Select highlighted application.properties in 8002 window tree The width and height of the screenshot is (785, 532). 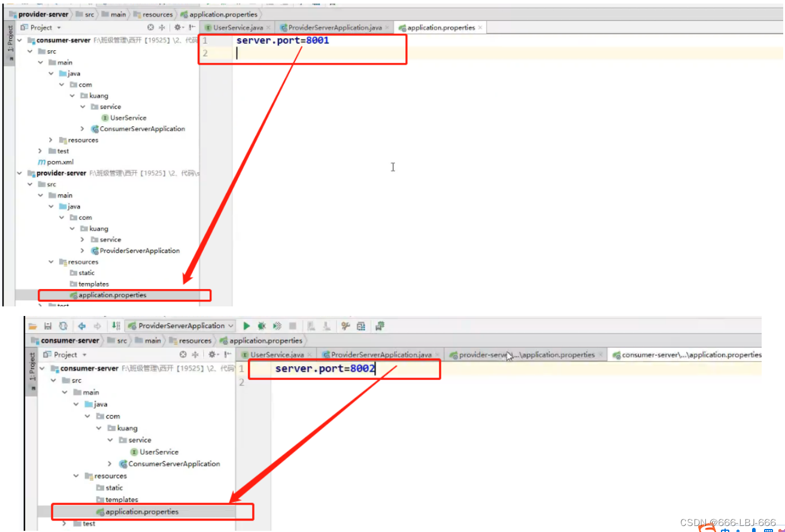pyautogui.click(x=138, y=512)
